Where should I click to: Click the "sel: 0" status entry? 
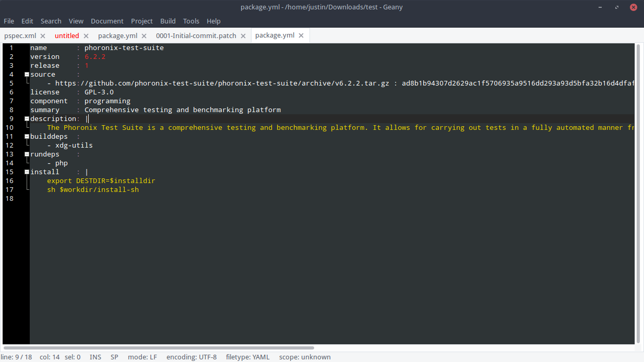(73, 357)
